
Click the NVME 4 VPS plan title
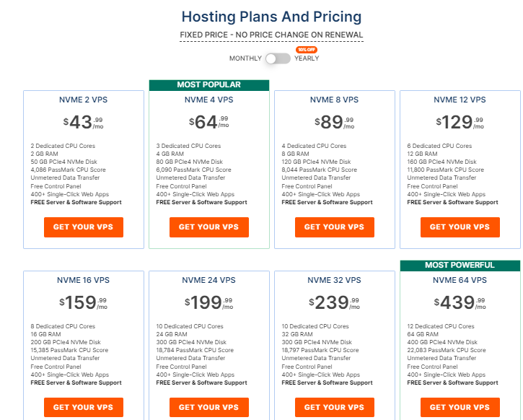click(x=209, y=100)
